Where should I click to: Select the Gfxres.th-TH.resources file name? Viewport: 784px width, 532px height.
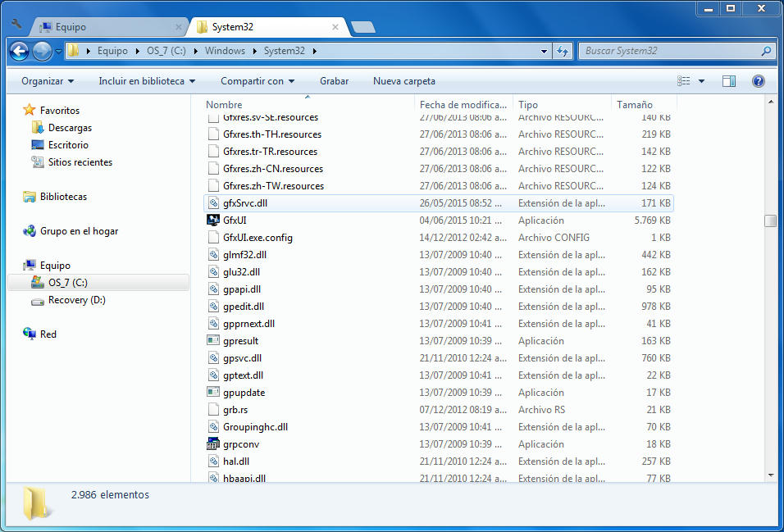[x=272, y=134]
